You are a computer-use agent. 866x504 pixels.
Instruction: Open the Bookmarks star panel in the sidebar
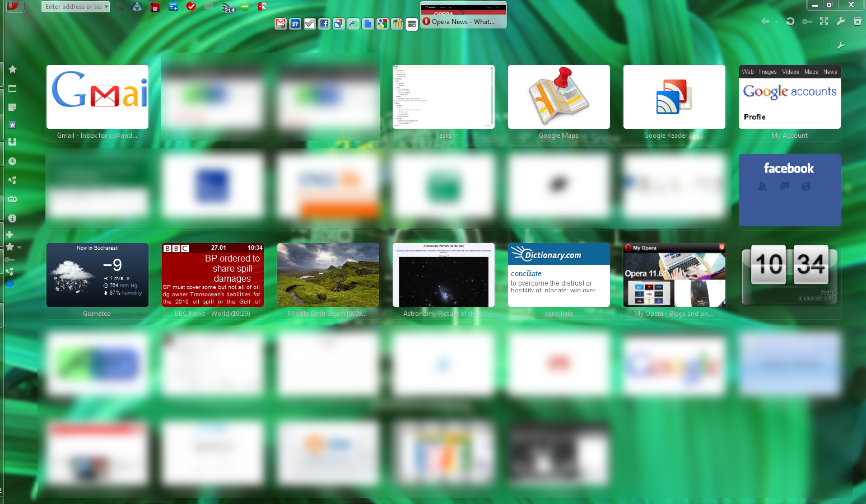[x=12, y=69]
